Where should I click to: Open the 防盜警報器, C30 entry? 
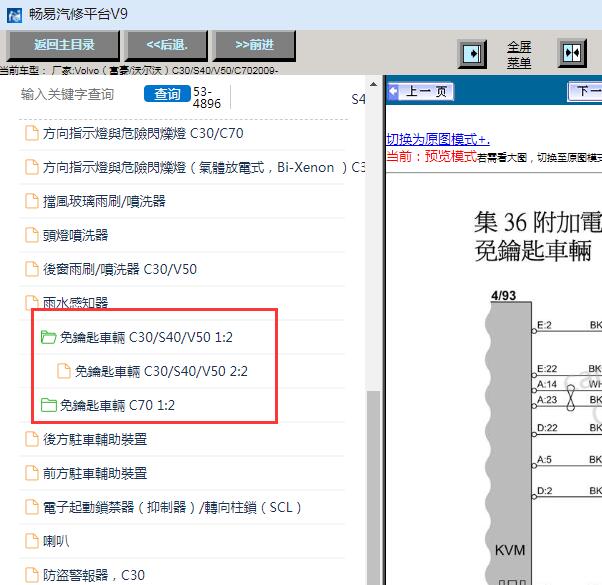pos(94,575)
